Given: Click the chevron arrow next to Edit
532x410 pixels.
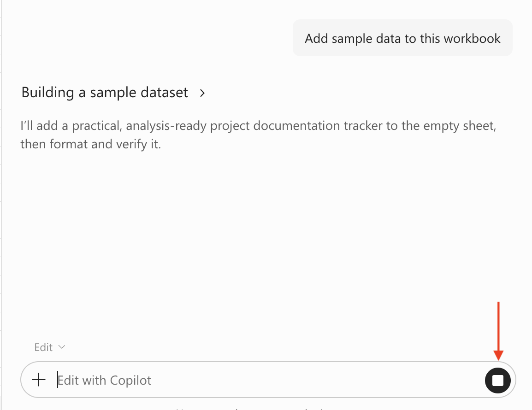Looking at the screenshot, I should tap(62, 347).
